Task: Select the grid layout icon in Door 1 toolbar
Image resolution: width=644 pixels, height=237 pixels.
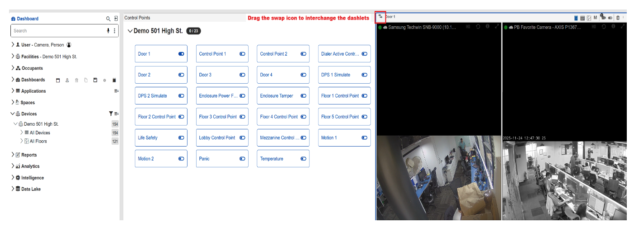Action: [x=582, y=18]
